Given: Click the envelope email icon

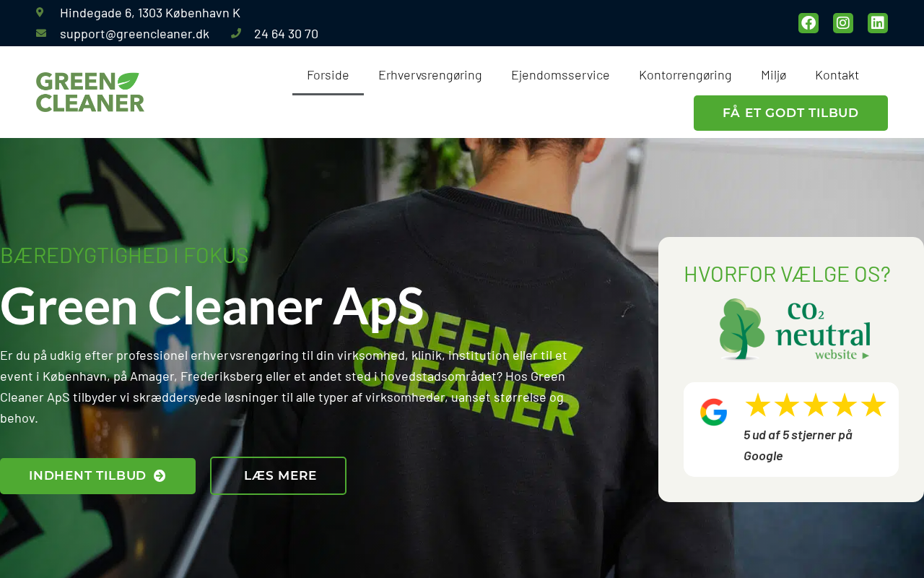Looking at the screenshot, I should click(41, 33).
